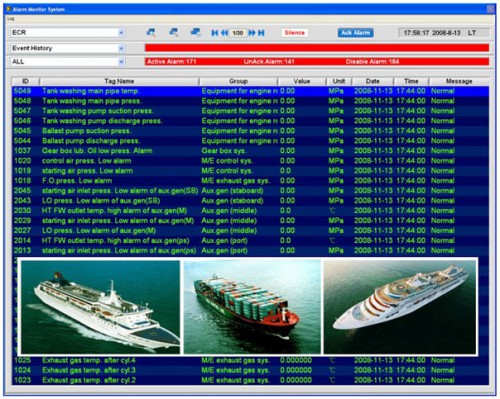Screen dimensions: 500x399
Task: Expand the Event History dropdown
Action: (121, 48)
